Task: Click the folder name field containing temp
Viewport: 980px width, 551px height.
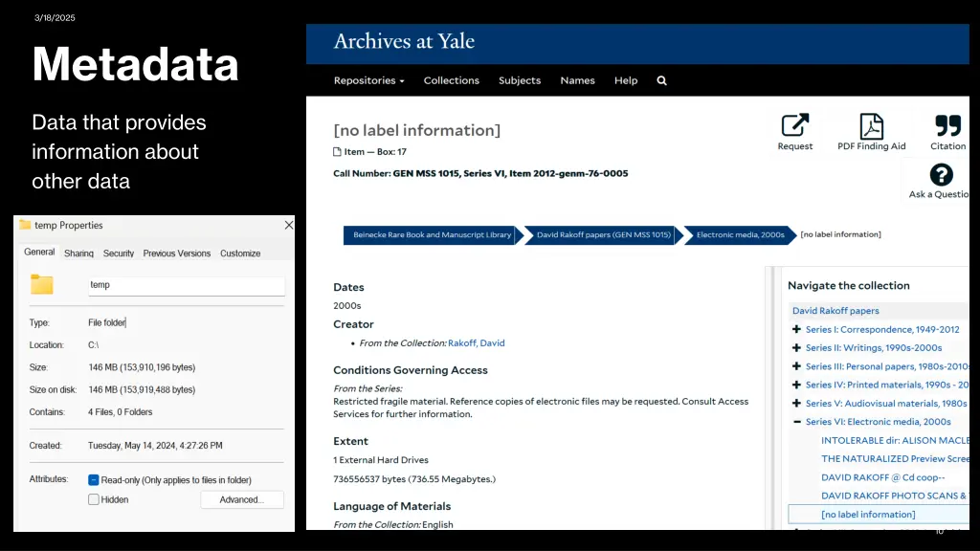Action: tap(187, 285)
